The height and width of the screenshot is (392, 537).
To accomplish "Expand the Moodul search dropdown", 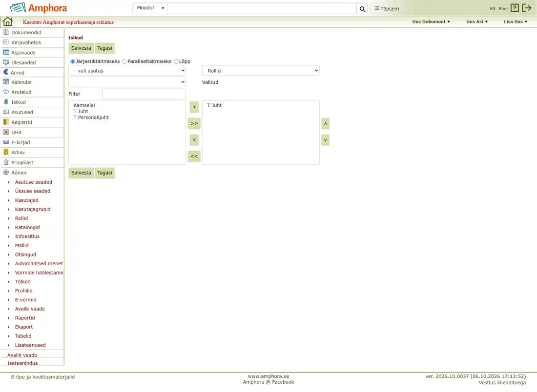I will coord(150,8).
